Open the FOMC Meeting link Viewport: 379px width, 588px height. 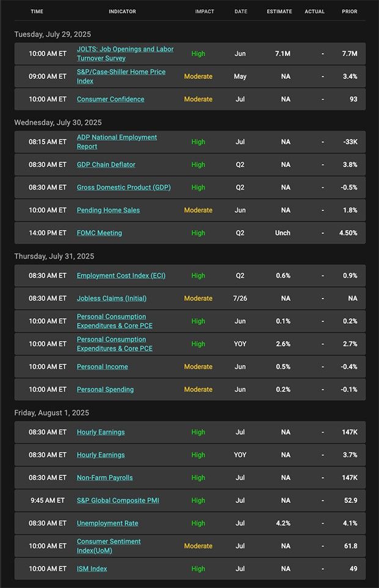pos(99,233)
